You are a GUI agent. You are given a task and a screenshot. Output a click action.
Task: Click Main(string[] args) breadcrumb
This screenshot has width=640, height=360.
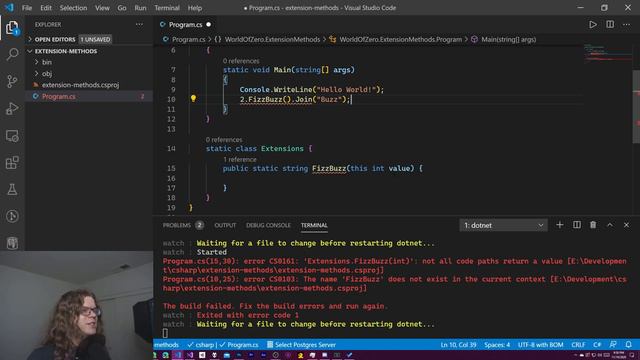point(508,40)
